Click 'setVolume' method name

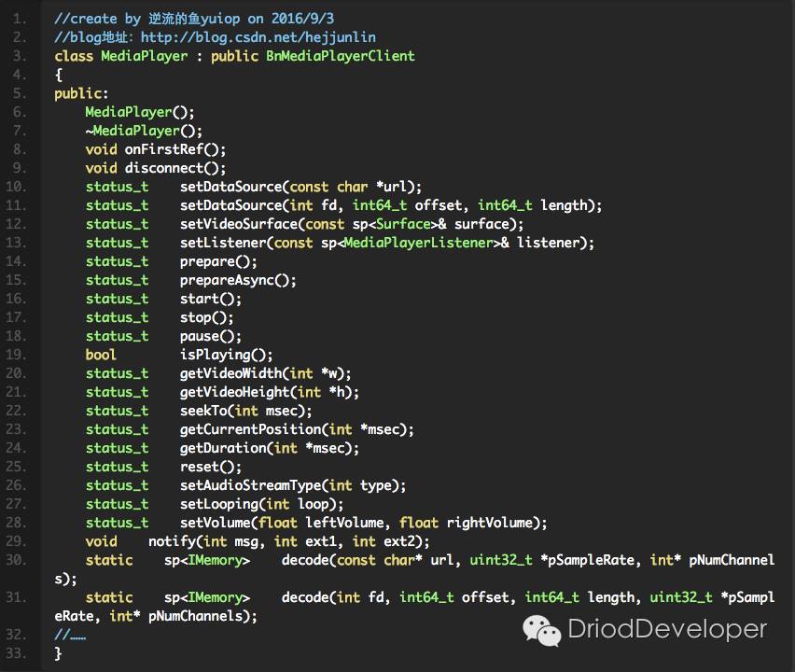[x=215, y=524]
